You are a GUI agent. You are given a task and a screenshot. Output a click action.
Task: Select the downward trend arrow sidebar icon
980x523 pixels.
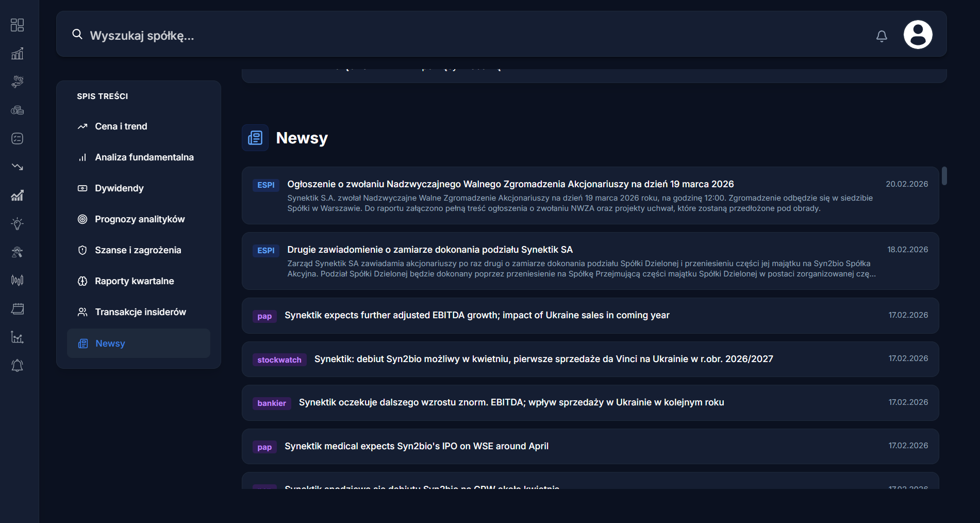(18, 167)
